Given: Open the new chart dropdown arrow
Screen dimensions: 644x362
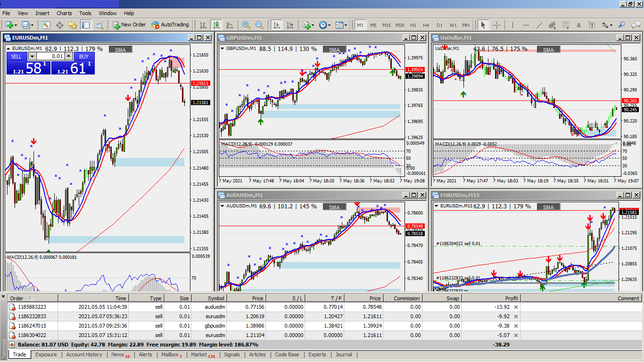Looking at the screenshot, I should coord(17,25).
